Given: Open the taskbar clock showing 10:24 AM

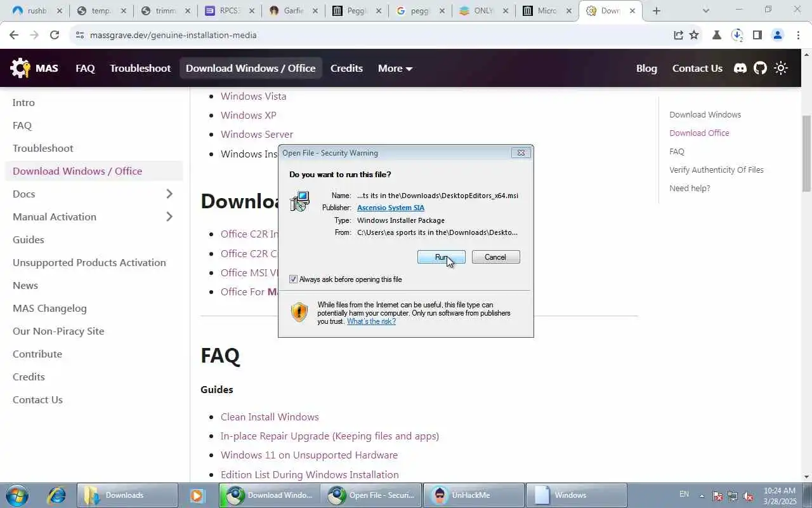Looking at the screenshot, I should point(780,495).
